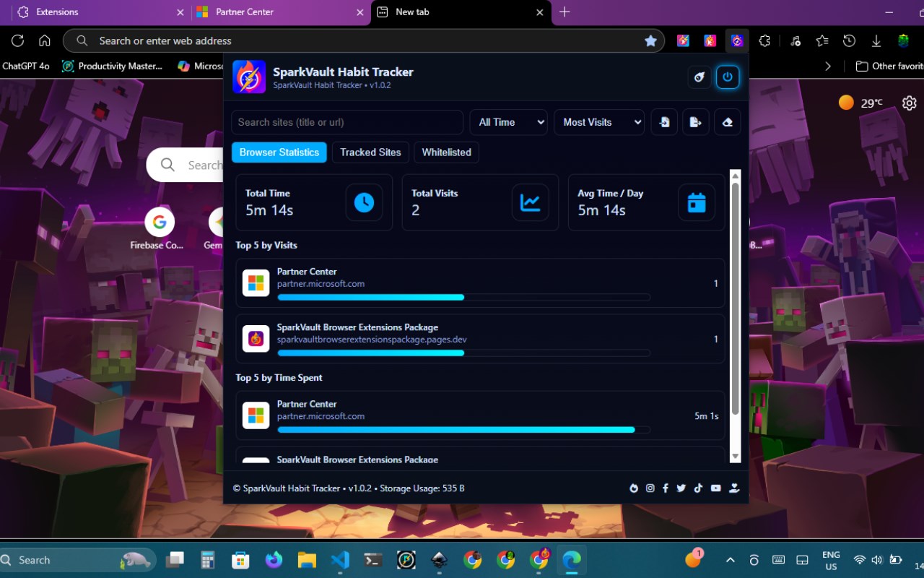Show hidden system tray icons chevron
Image resolution: width=924 pixels, height=578 pixels.
(731, 560)
